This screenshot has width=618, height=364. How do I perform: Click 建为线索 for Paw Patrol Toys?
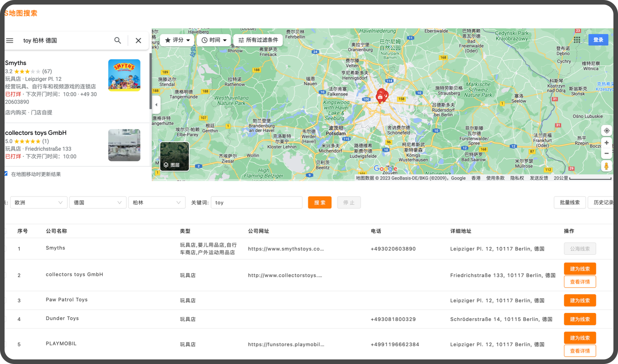[580, 300]
